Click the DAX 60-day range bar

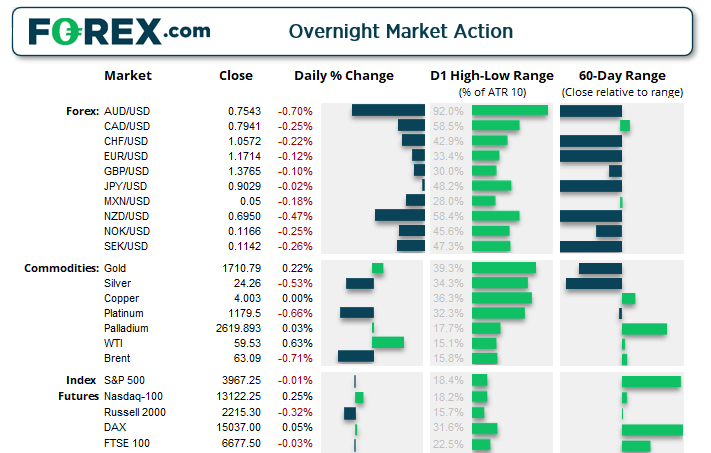pos(652,429)
